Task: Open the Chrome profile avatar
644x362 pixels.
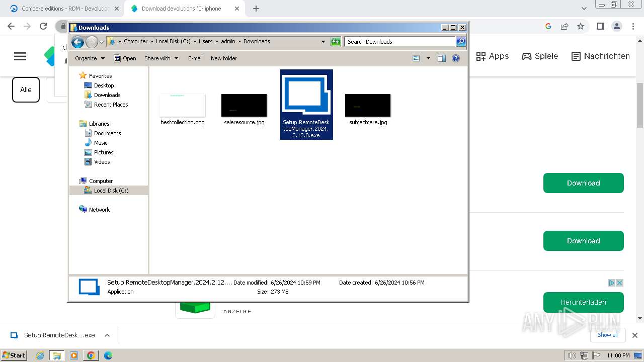Action: 617,26
